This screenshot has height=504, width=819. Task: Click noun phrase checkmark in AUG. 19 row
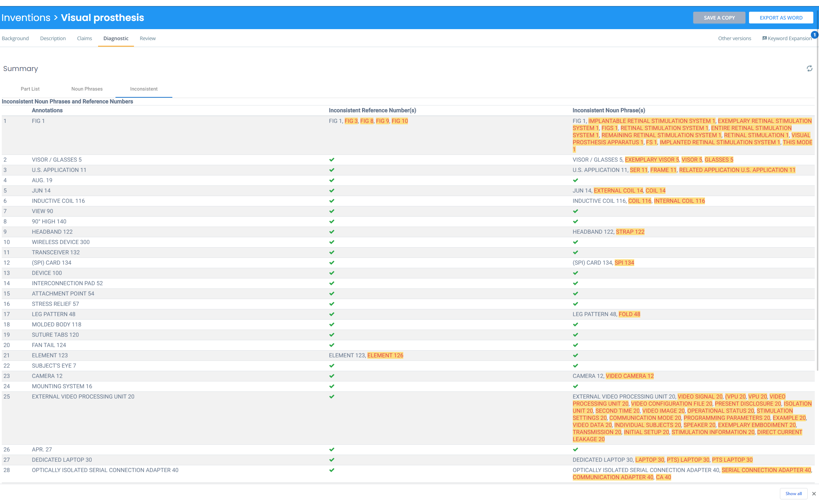[x=575, y=180]
